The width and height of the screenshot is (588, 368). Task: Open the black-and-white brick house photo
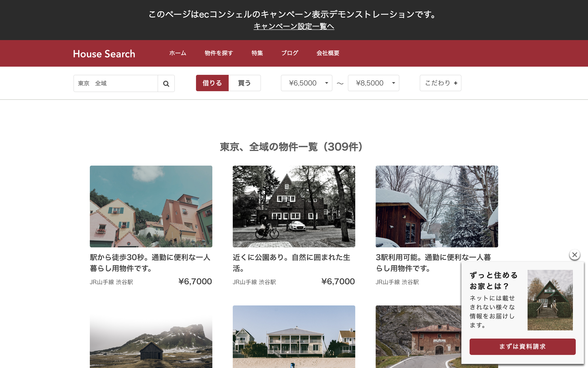[294, 206]
